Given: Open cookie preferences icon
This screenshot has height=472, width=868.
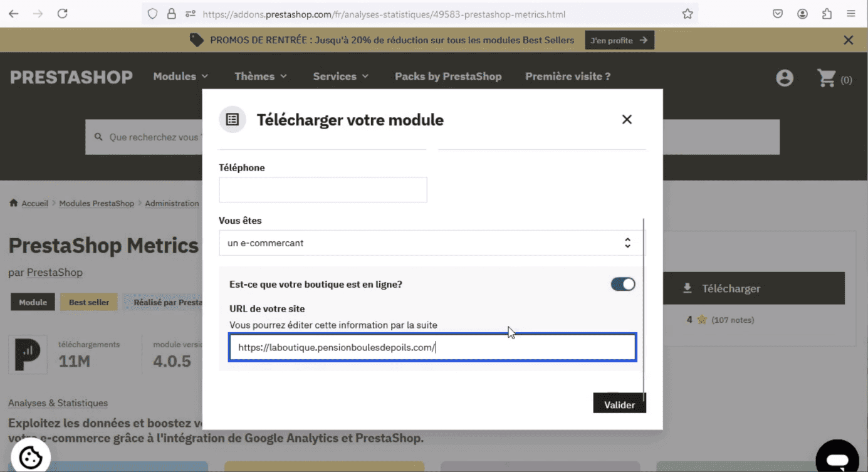Looking at the screenshot, I should (x=30, y=456).
